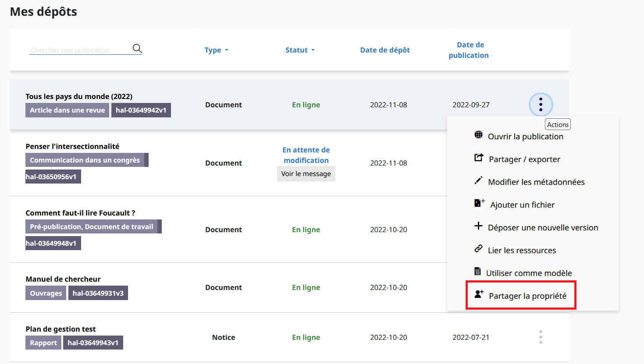Click the hal-03649942v1 identifier badge
The height and width of the screenshot is (364, 644).
click(141, 110)
